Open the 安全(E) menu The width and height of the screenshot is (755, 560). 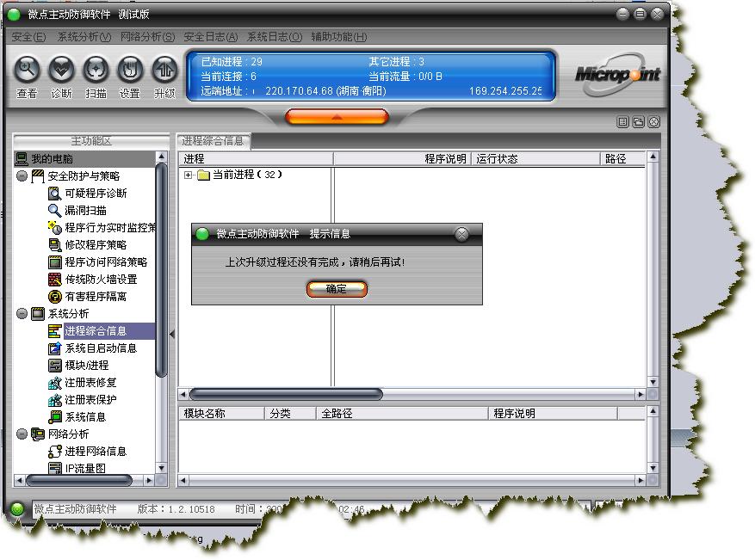28,37
